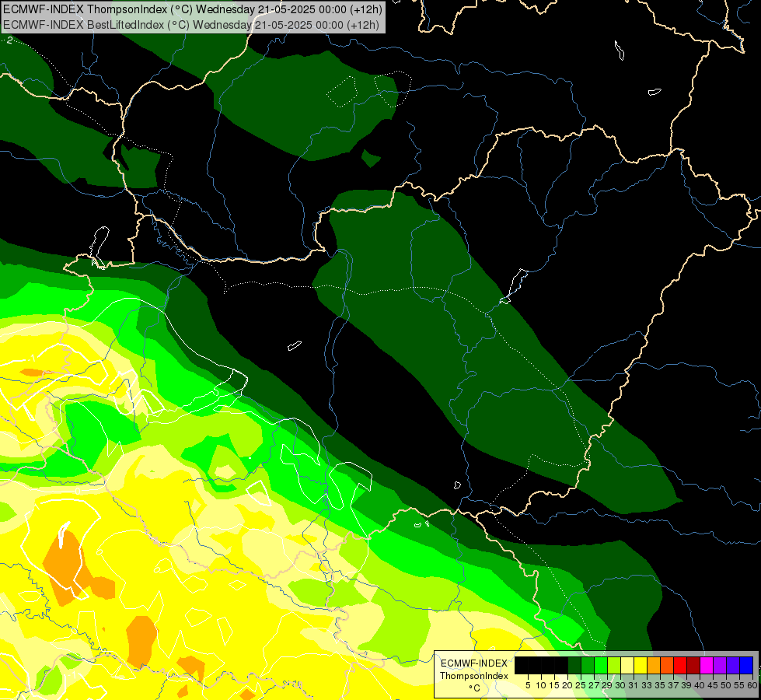The width and height of the screenshot is (761, 700).
Task: Click the dark green 20–25 legend swatch
Action: pyautogui.click(x=574, y=665)
